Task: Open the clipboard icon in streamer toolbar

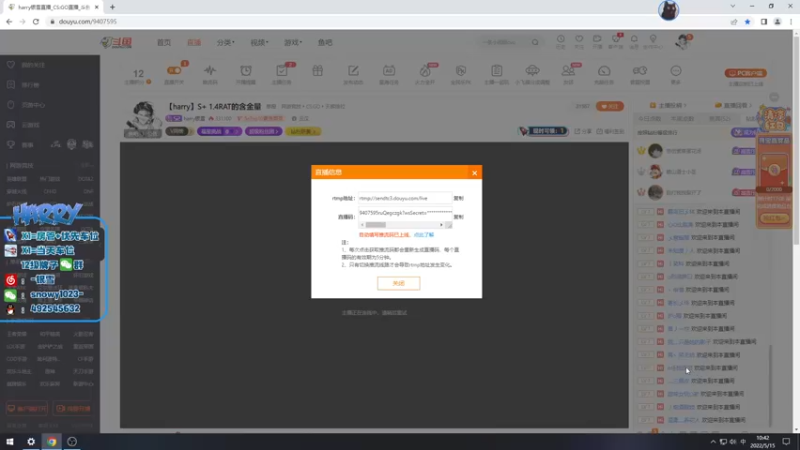Action: pos(496,73)
